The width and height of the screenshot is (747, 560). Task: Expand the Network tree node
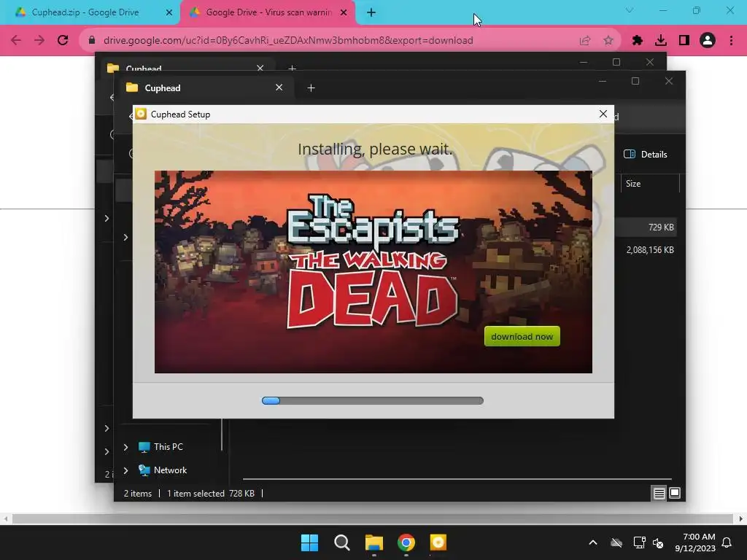125,470
